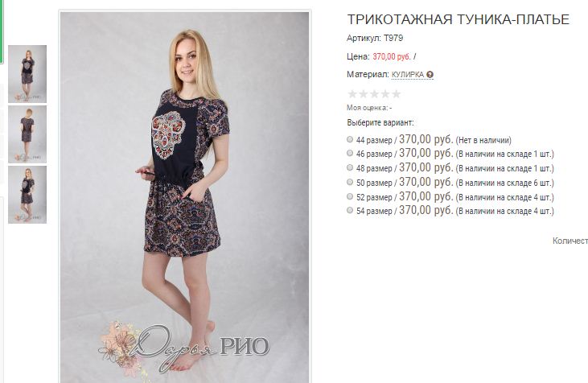Click the product title ТРИКОТАЖНАЯ ТУНИКА-ПЛАТЬЕ
Image resolution: width=588 pixels, height=383 pixels.
458,19
